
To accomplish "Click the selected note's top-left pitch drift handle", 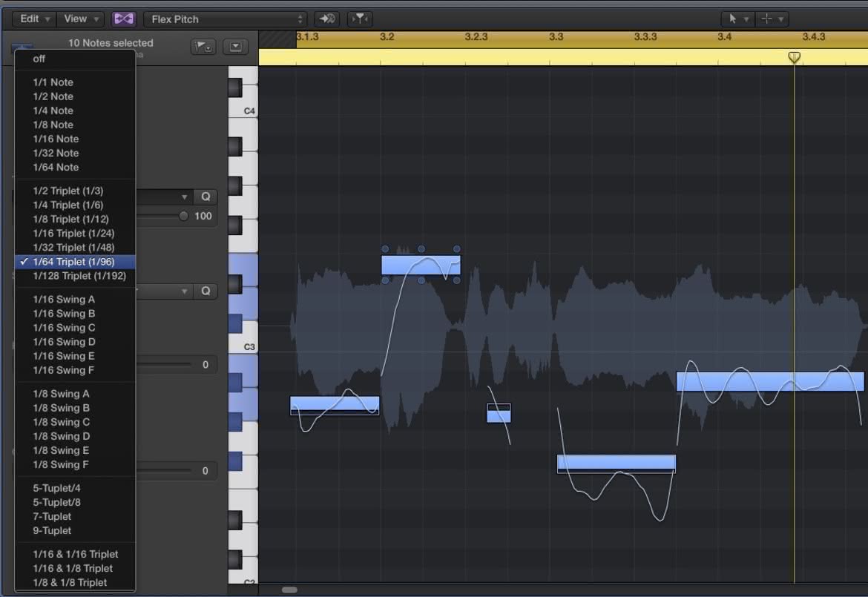I will (385, 249).
